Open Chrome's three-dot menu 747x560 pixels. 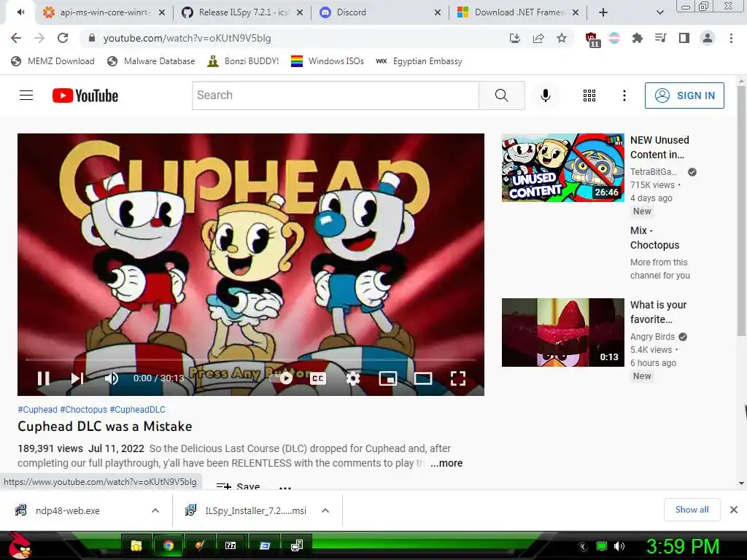coord(731,38)
